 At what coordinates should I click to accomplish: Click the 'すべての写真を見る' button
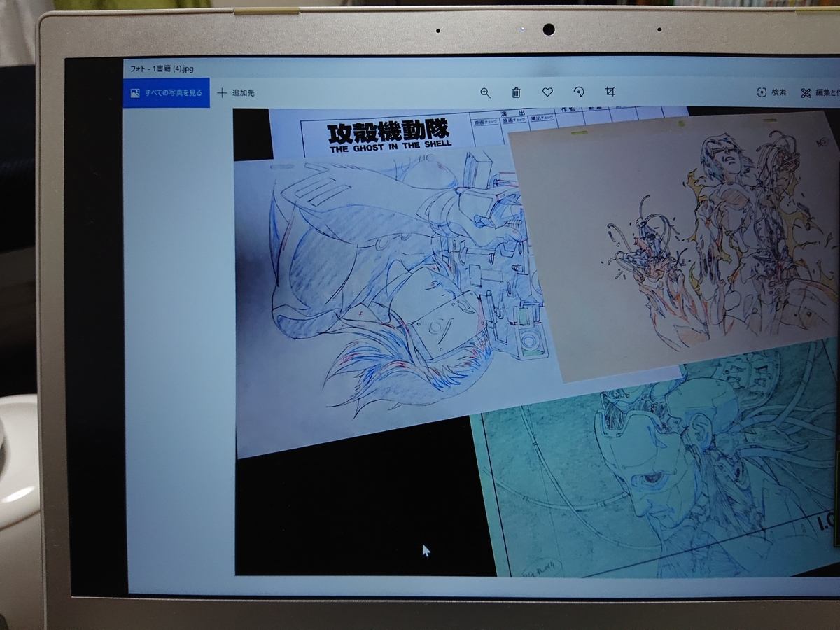coord(167,92)
